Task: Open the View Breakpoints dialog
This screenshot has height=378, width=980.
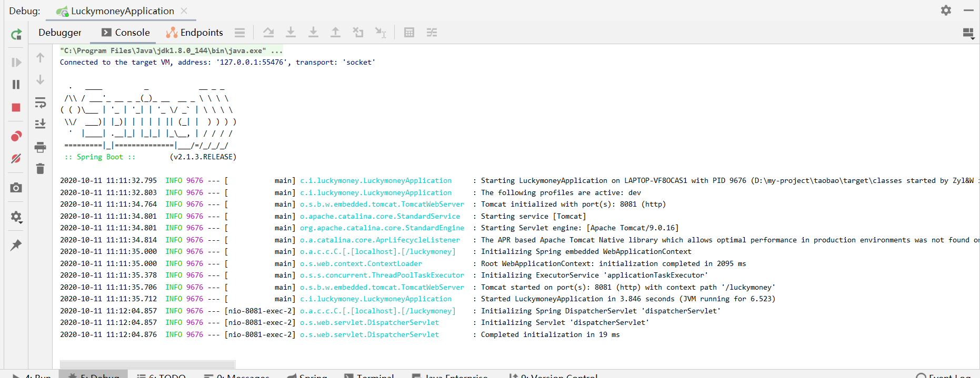Action: (x=16, y=136)
